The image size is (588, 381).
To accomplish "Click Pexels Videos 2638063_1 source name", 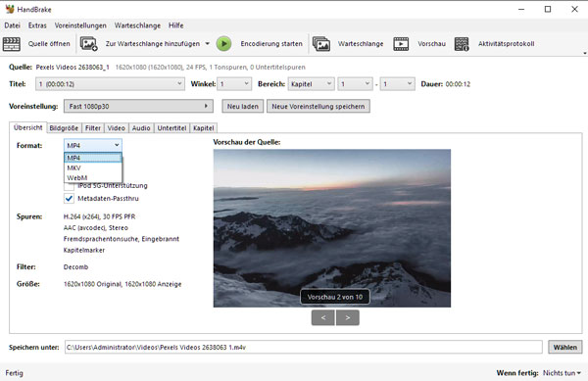I will 73,68.
